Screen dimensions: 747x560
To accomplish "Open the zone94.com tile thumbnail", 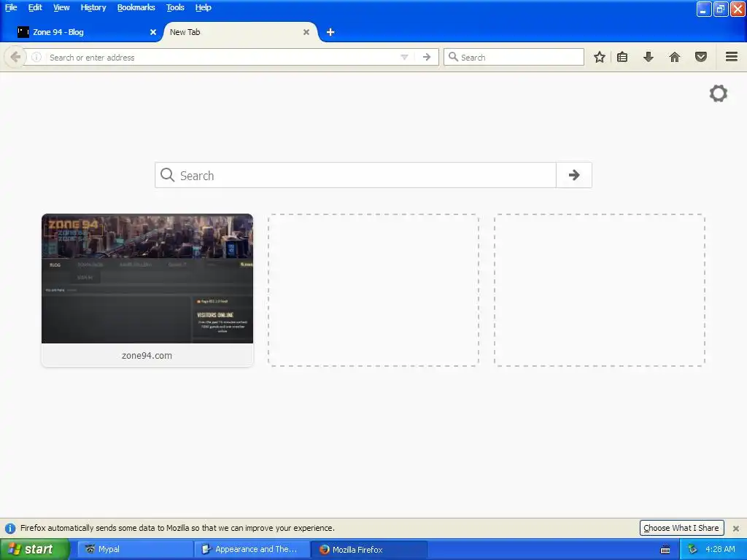I will point(147,279).
